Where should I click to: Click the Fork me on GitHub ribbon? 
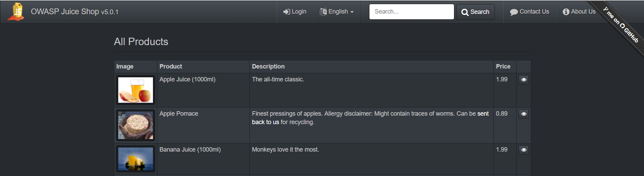tap(622, 25)
